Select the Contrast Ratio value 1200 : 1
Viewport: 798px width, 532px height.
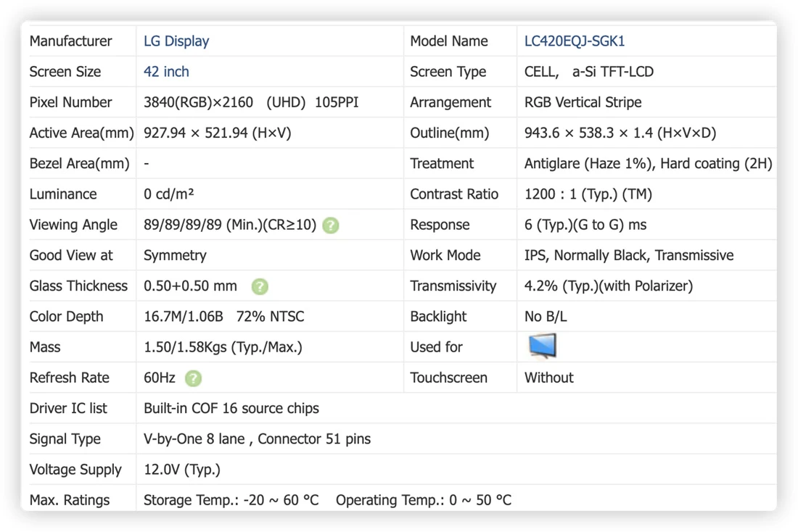[588, 194]
